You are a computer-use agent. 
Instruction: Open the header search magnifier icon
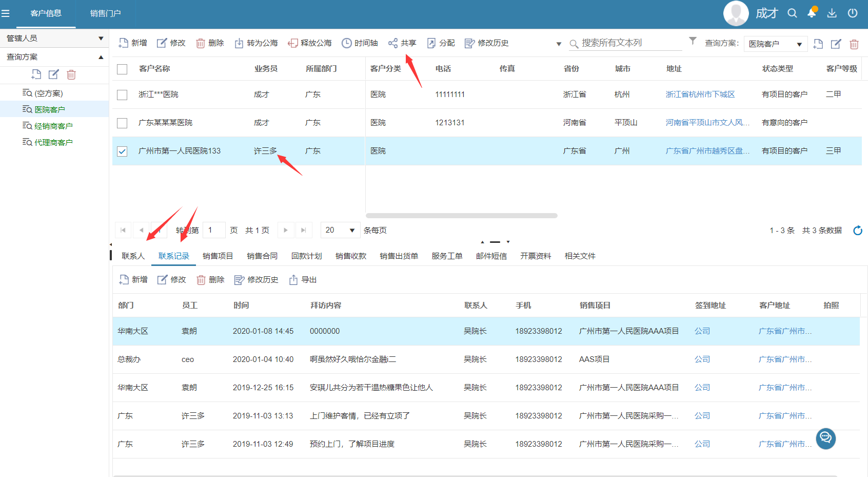pyautogui.click(x=792, y=13)
